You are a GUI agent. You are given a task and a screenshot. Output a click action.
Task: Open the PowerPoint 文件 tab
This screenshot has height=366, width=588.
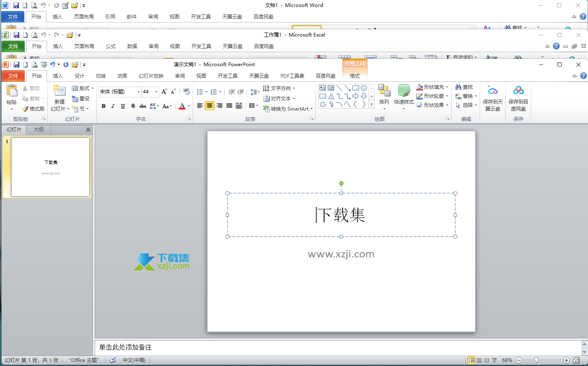tap(13, 76)
